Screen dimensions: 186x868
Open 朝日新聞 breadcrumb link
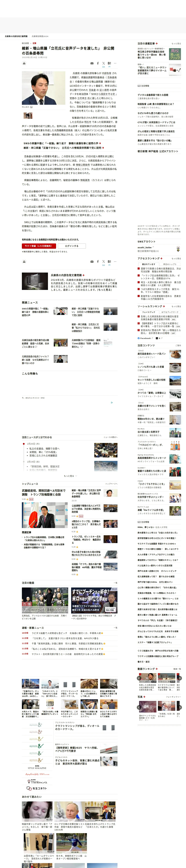click(25, 43)
